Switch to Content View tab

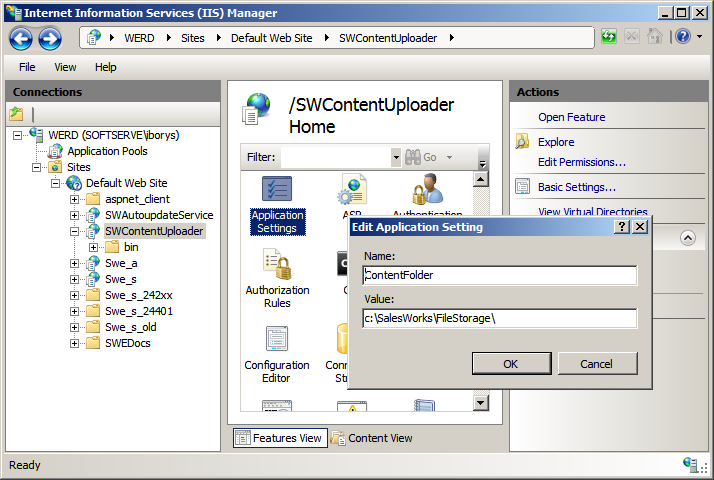pos(372,438)
